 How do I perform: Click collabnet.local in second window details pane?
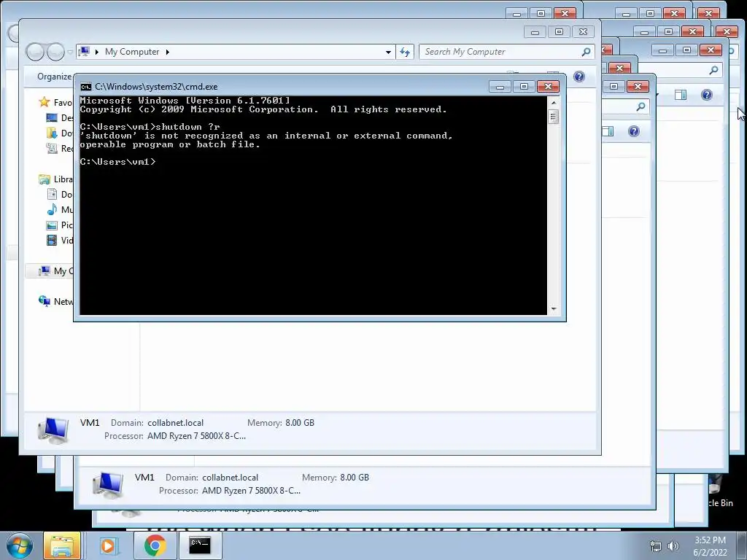[x=230, y=478]
